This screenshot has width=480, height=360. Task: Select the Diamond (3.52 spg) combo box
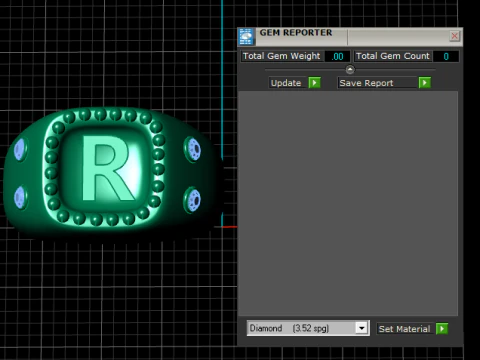point(308,328)
